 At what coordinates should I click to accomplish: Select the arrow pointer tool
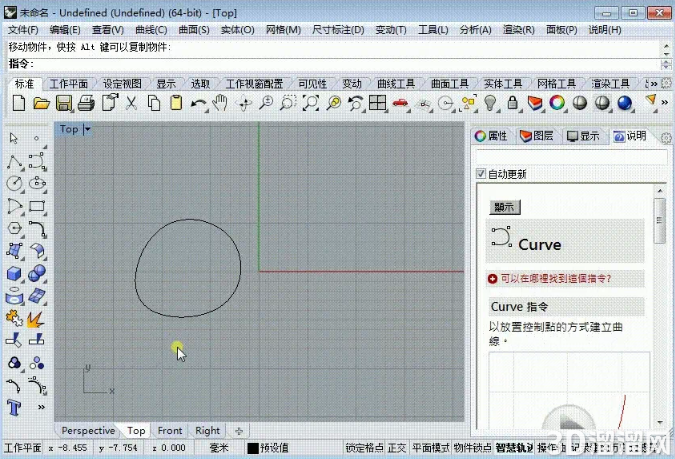click(14, 138)
